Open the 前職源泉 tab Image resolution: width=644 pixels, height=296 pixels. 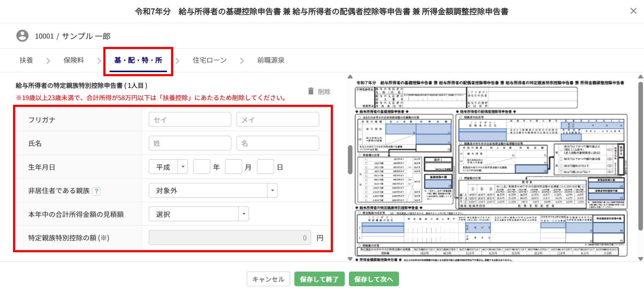click(271, 60)
